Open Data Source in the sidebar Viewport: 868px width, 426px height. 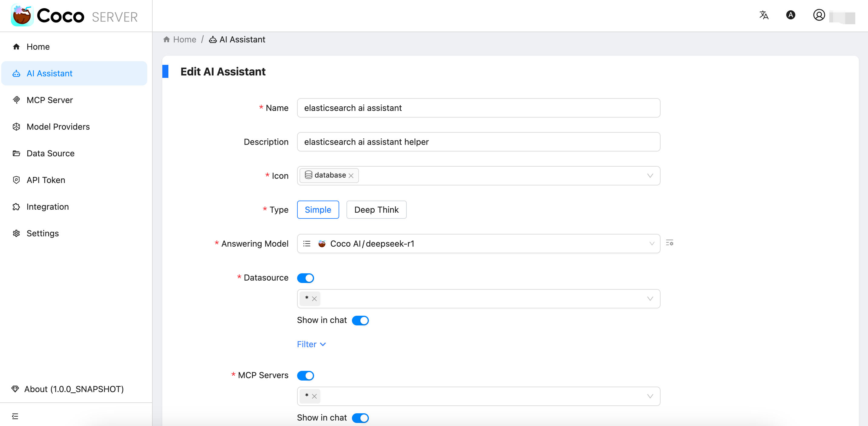tap(74, 153)
